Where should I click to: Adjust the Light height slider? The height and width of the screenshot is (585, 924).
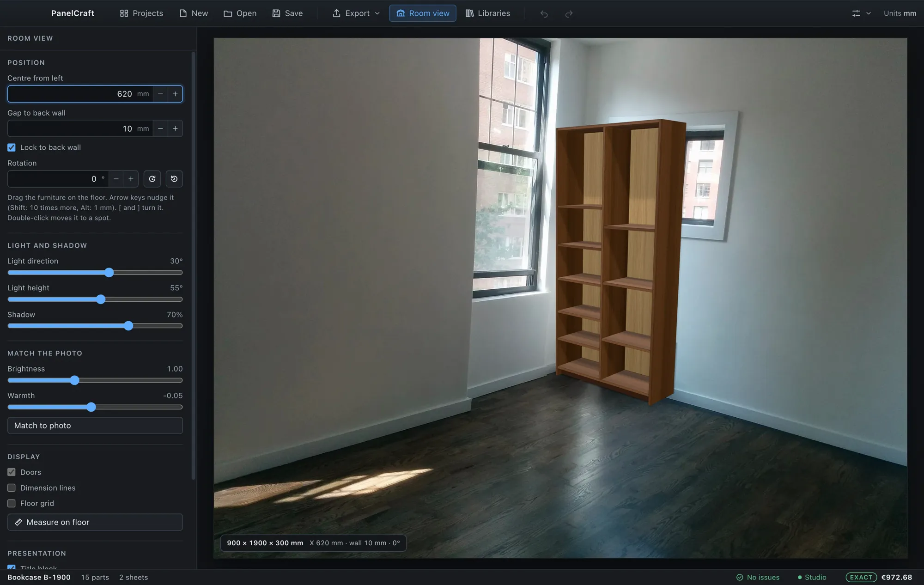[95, 299]
